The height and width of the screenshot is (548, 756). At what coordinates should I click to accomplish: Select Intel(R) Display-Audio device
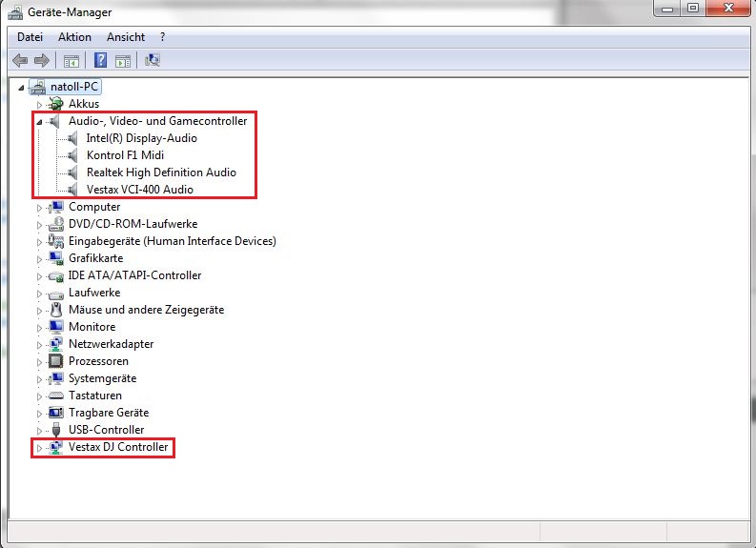pos(142,138)
